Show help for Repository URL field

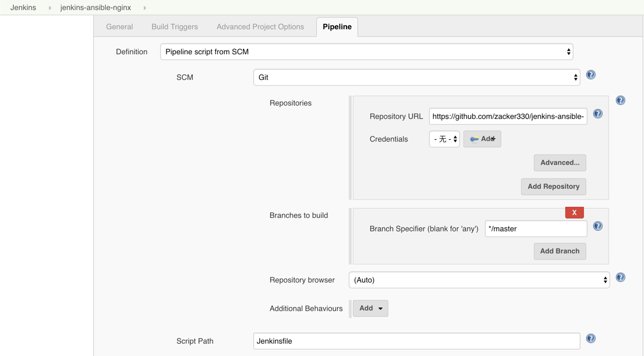pyautogui.click(x=597, y=114)
